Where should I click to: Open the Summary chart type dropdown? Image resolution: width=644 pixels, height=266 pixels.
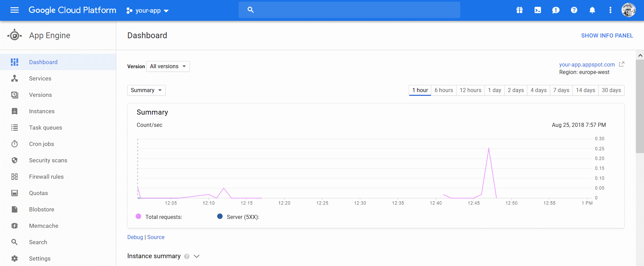[x=146, y=90]
